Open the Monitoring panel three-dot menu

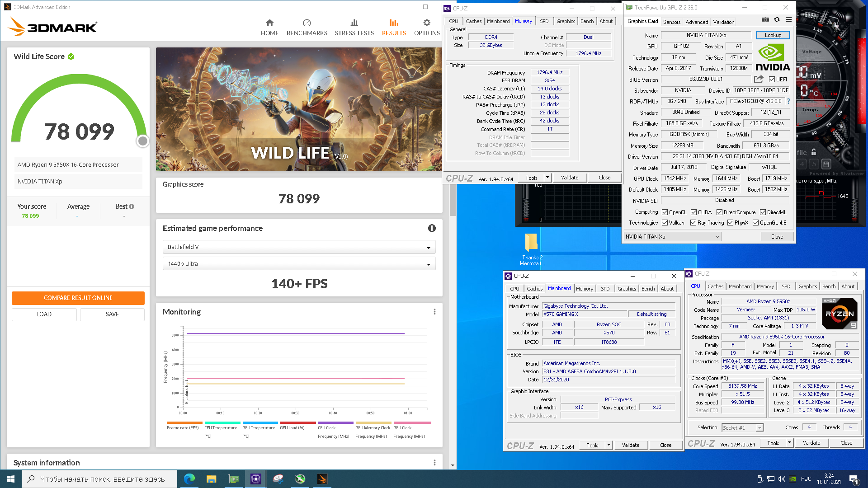(x=434, y=312)
